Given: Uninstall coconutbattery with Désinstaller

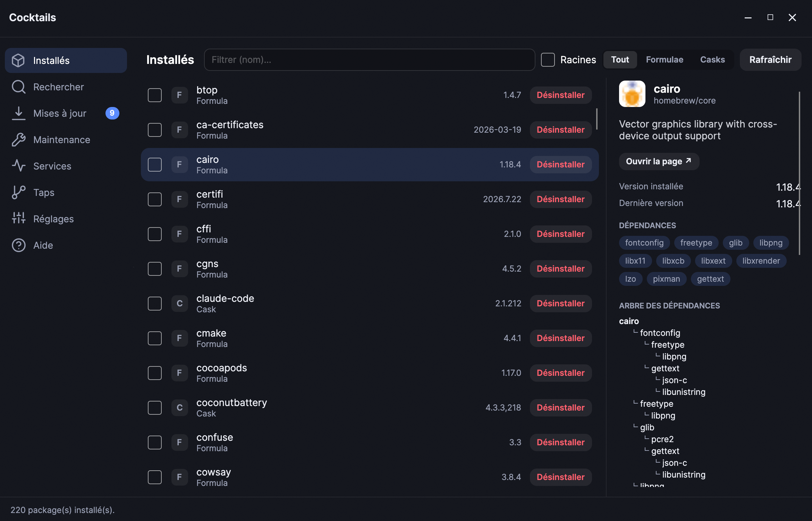Looking at the screenshot, I should [561, 408].
